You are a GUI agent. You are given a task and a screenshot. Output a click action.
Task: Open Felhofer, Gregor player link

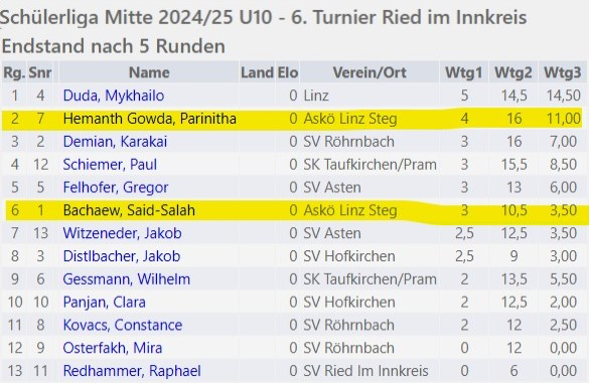[x=115, y=187]
